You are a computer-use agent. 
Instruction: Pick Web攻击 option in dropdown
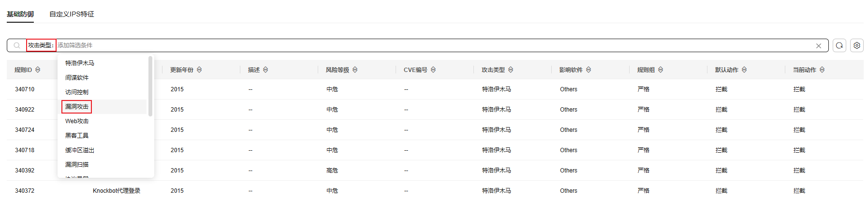(77, 121)
